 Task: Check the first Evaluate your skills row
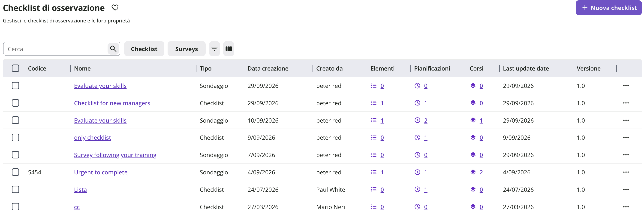click(x=15, y=86)
